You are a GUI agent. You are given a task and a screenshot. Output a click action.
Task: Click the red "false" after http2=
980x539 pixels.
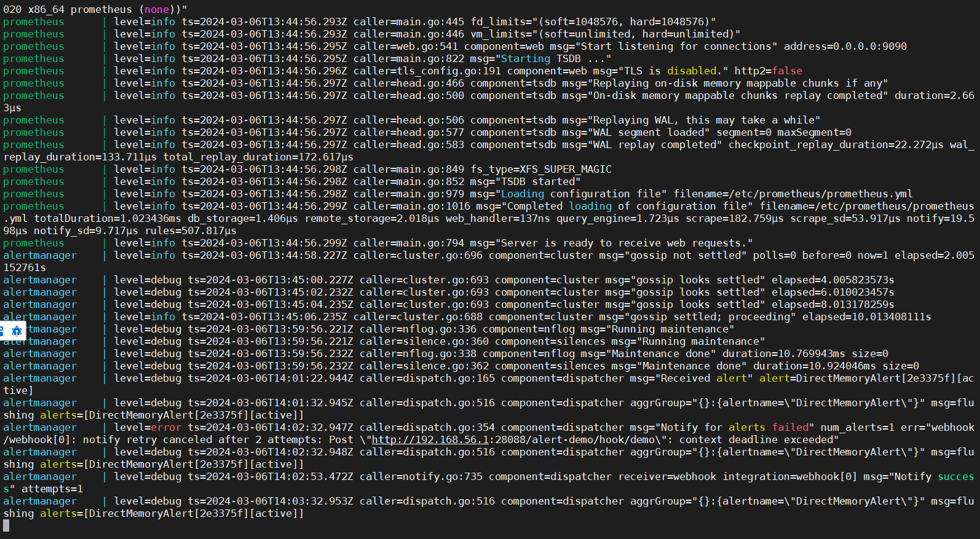(787, 71)
